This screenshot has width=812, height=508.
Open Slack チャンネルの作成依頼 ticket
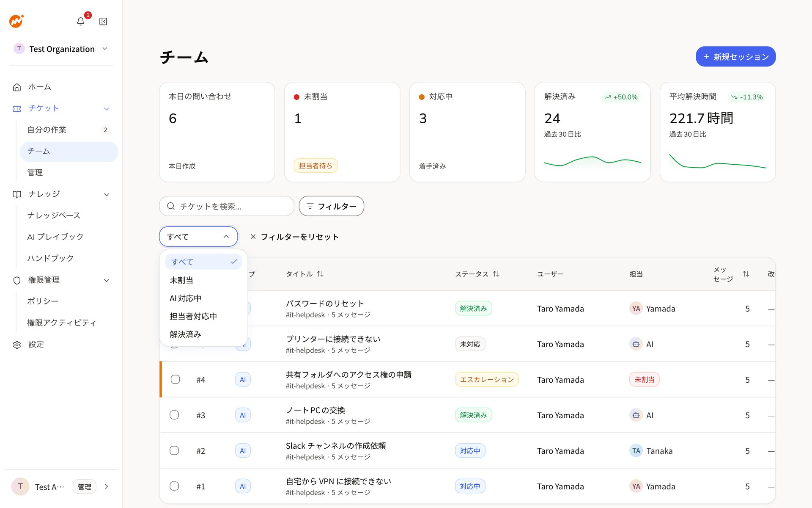click(336, 446)
